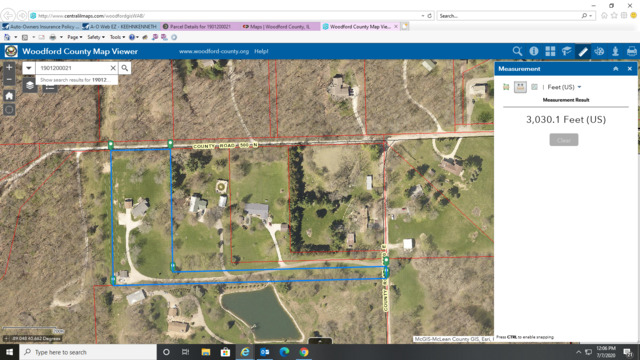This screenshot has width=640, height=360.
Task: Return to default map extent home button
Action: pos(9,96)
